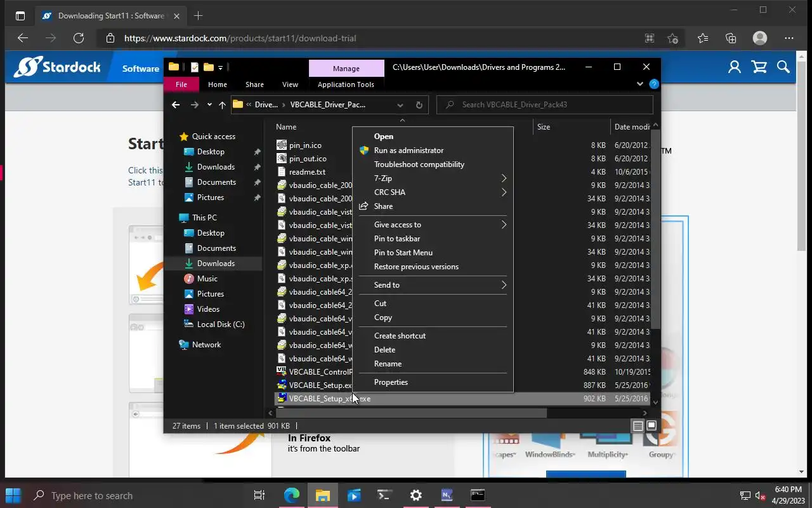812x508 pixels.
Task: Select Quick access in navigation pane
Action: pyautogui.click(x=214, y=137)
